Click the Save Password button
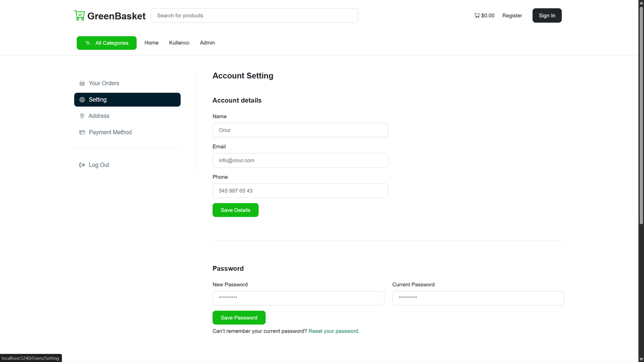Image resolution: width=644 pixels, height=362 pixels. coord(239,318)
